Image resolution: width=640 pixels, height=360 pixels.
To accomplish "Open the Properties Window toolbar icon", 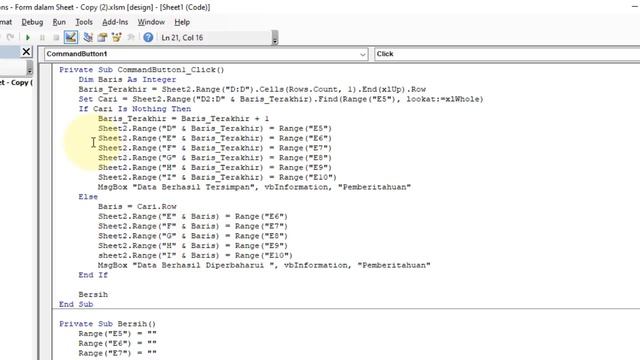I will coord(102,38).
